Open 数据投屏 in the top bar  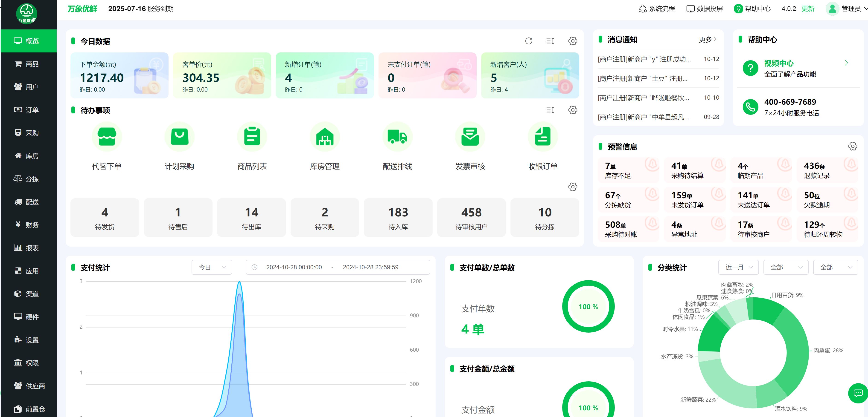point(705,9)
